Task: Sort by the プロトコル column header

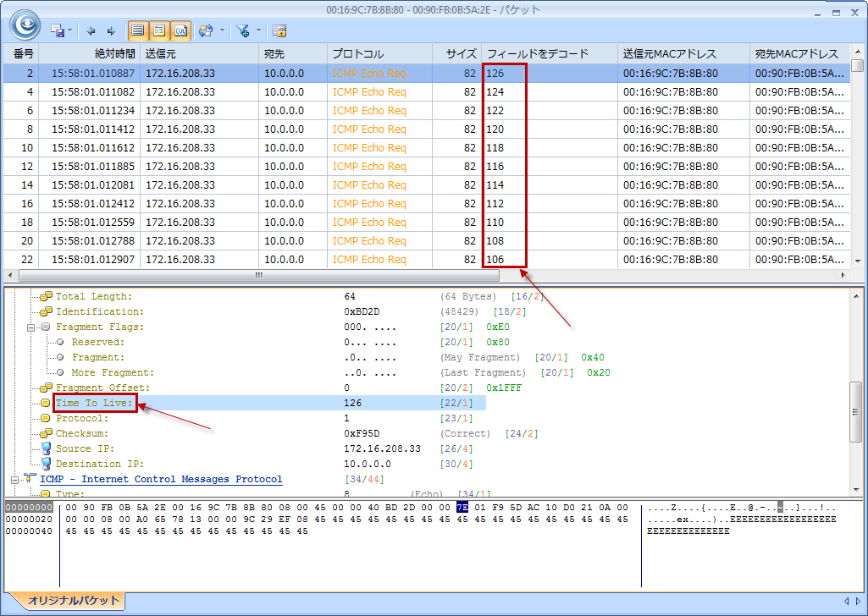Action: coord(357,53)
